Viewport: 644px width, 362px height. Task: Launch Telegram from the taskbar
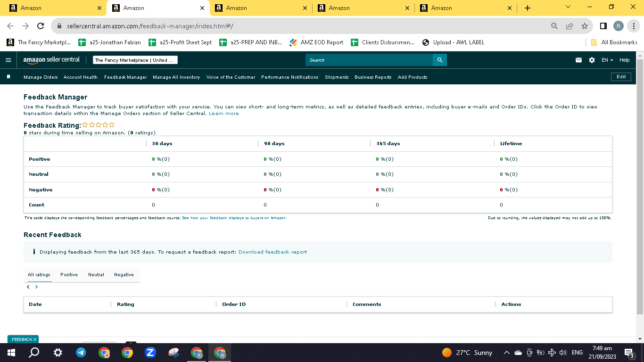81,353
